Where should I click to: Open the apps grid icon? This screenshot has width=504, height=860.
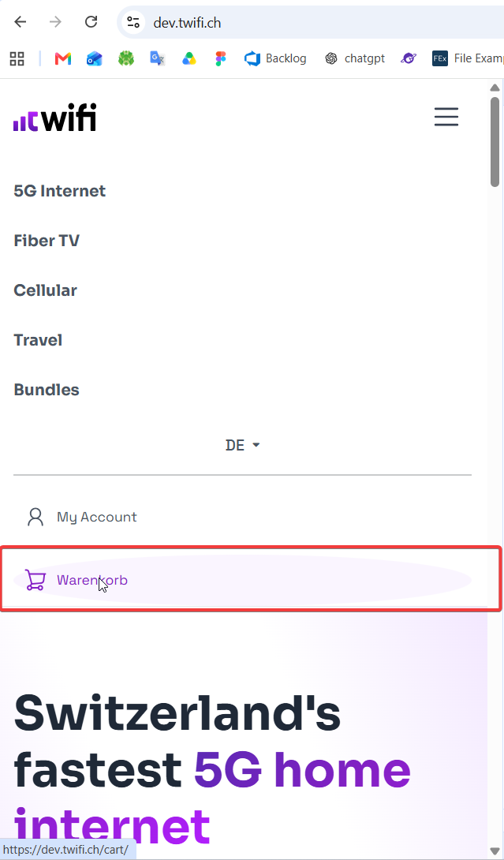[17, 58]
